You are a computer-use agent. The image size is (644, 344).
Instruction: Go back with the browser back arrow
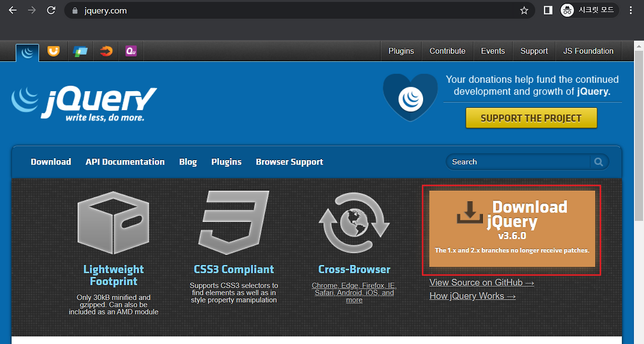coord(13,10)
